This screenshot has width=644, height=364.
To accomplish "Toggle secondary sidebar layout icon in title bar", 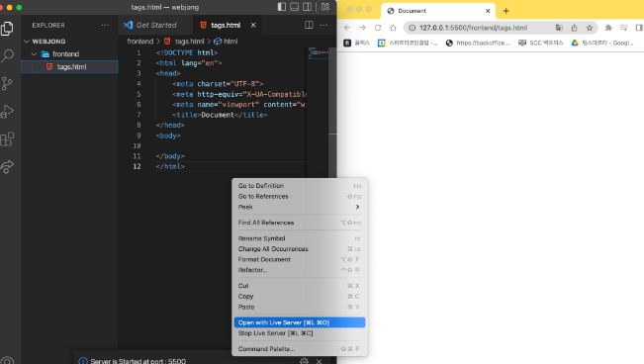I will pos(307,7).
